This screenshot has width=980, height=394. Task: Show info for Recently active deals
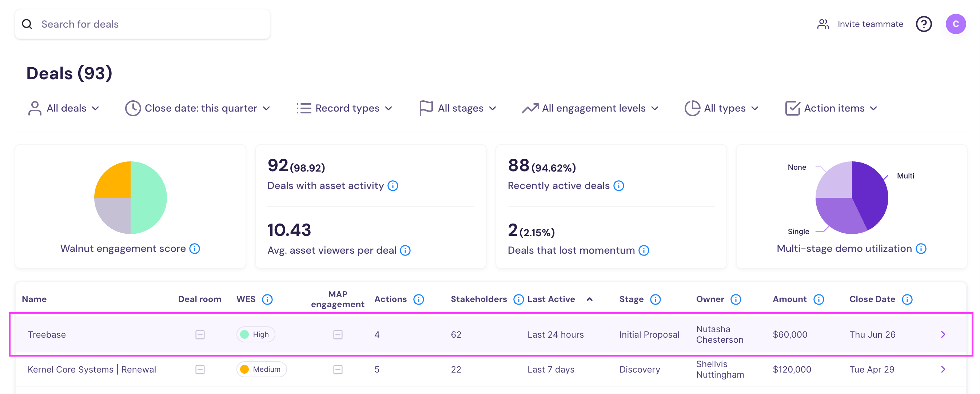coord(618,186)
